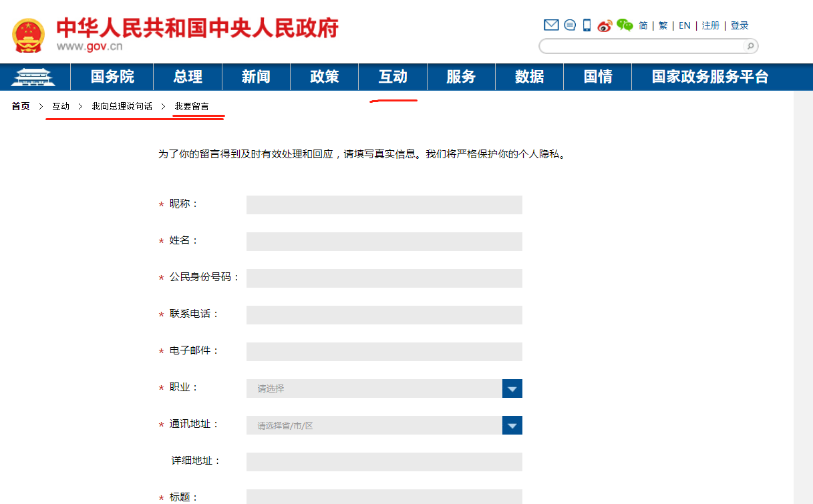Return via the 首页 breadcrumb link
Image resolution: width=813 pixels, height=504 pixels.
click(x=20, y=105)
